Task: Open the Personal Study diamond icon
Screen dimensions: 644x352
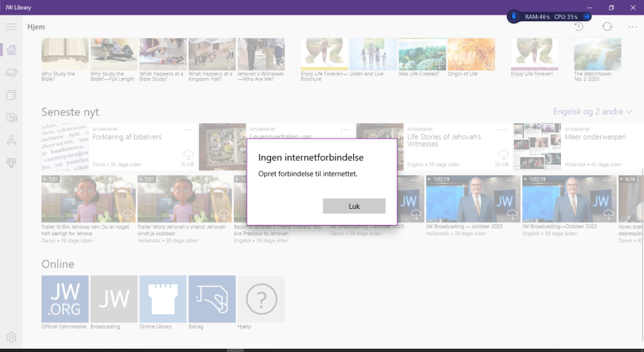Action: [x=11, y=163]
